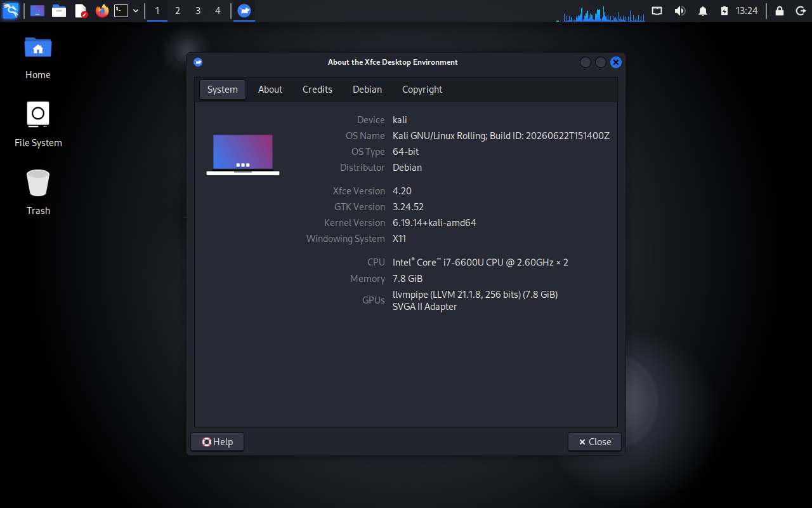Expand the terminal launcher dropdown arrow
The width and height of the screenshot is (812, 508).
(x=136, y=11)
